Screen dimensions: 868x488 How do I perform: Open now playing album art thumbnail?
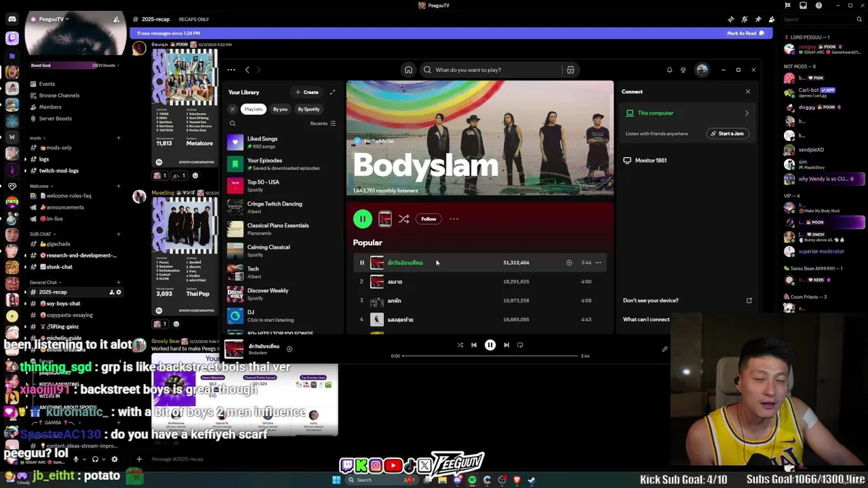click(x=234, y=349)
